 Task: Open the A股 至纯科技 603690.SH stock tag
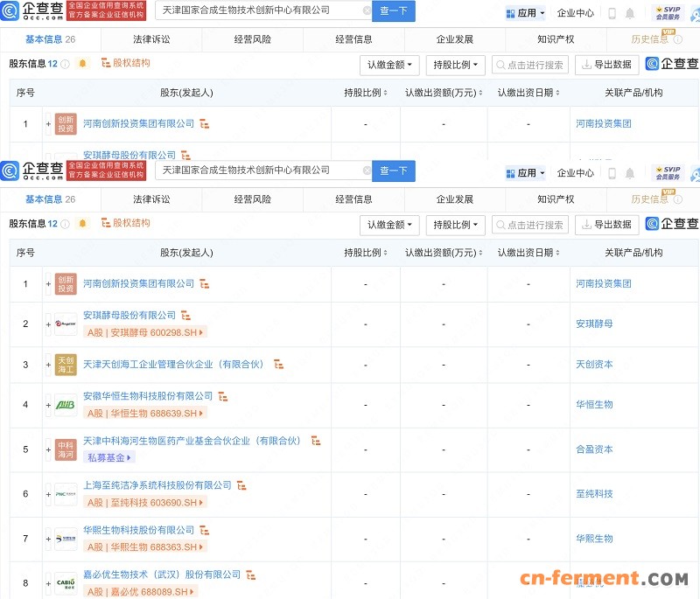[x=145, y=503]
